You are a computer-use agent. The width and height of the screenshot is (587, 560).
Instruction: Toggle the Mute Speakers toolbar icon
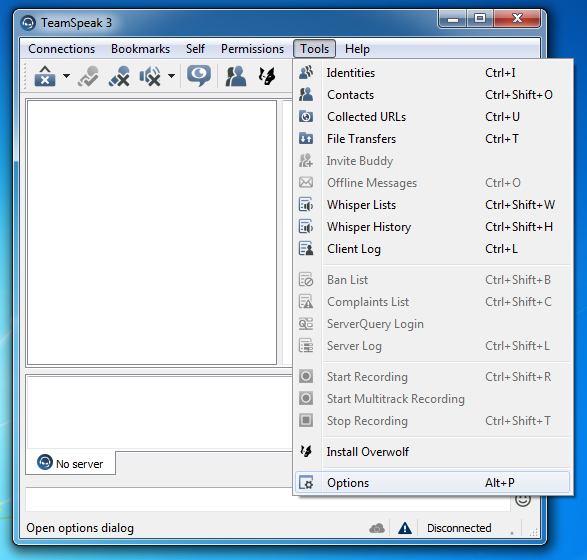pos(150,76)
